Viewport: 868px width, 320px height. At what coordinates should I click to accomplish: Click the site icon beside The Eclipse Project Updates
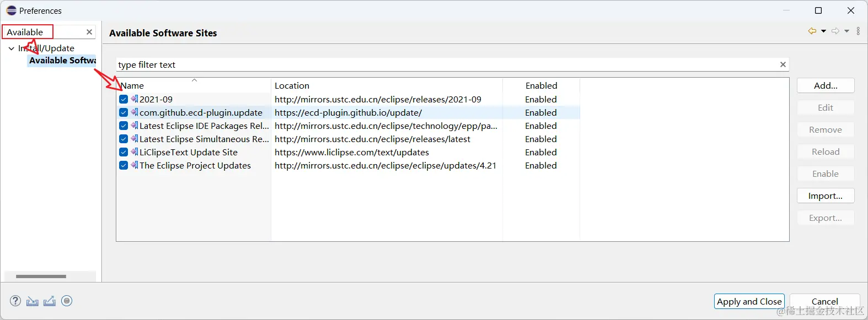click(x=135, y=165)
